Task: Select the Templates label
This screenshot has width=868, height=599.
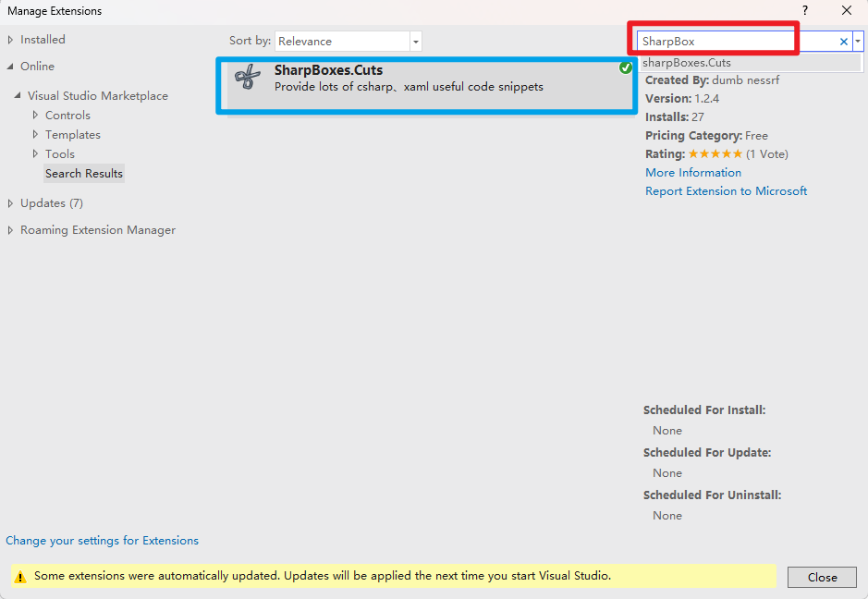Action: [72, 135]
